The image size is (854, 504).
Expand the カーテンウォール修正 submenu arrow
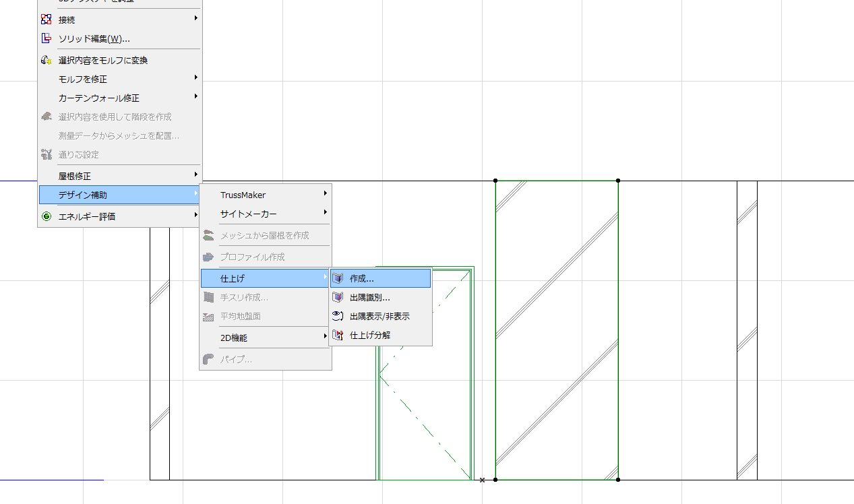[195, 96]
